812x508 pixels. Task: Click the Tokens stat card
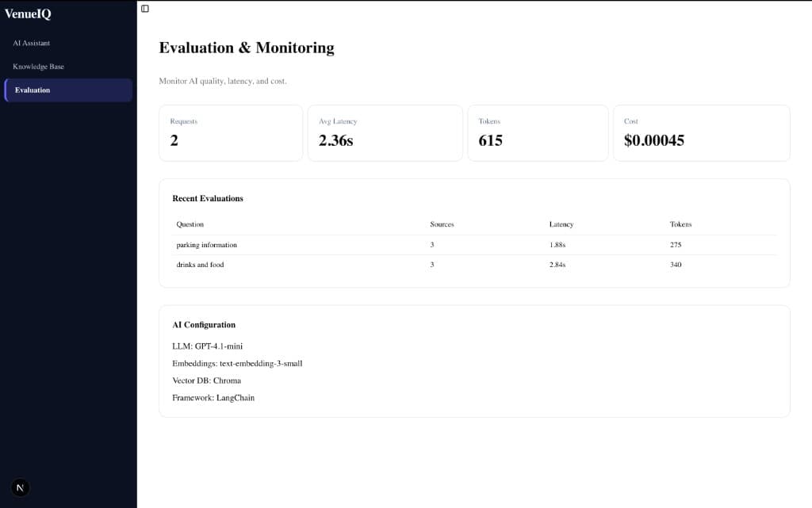pyautogui.click(x=538, y=133)
